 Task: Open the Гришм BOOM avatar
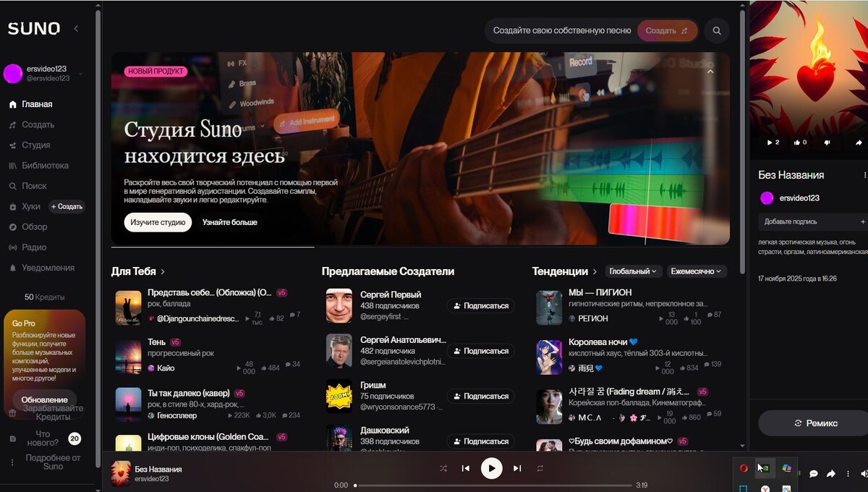click(339, 396)
